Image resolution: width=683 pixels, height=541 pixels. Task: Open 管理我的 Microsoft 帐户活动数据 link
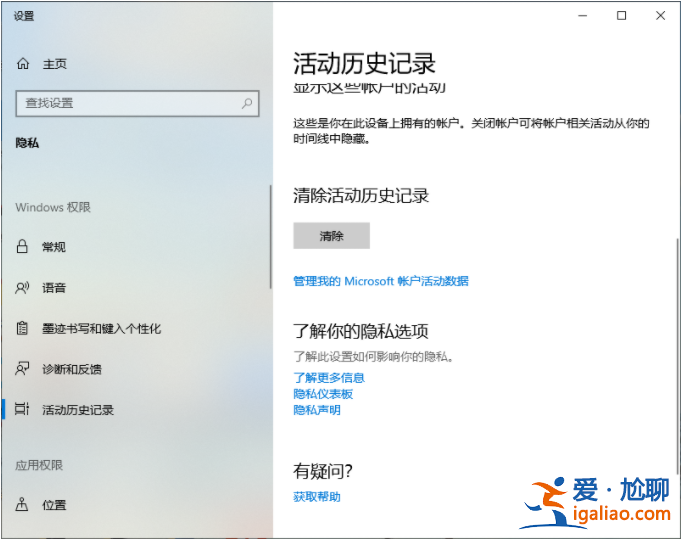381,281
